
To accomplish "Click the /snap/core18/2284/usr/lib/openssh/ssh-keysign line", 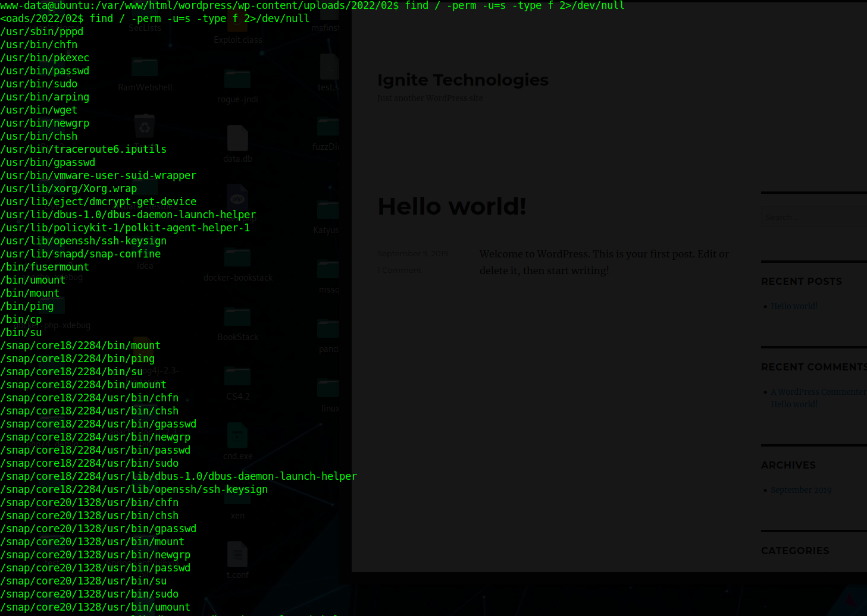I will [x=134, y=489].
